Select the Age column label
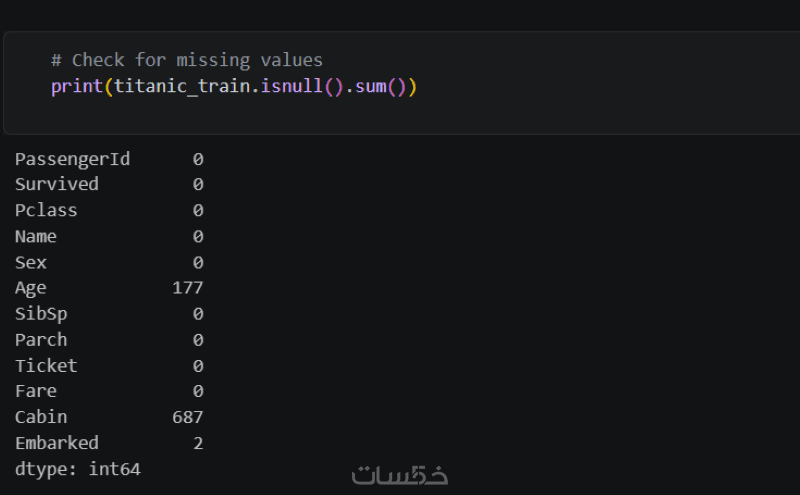The image size is (800, 495). (31, 288)
